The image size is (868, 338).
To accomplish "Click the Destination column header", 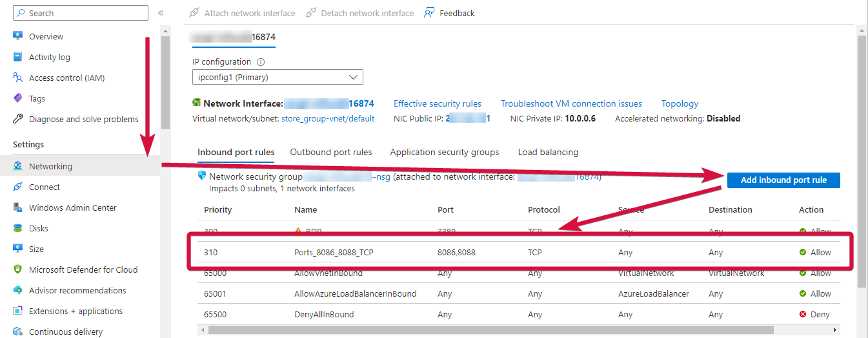I will [731, 210].
